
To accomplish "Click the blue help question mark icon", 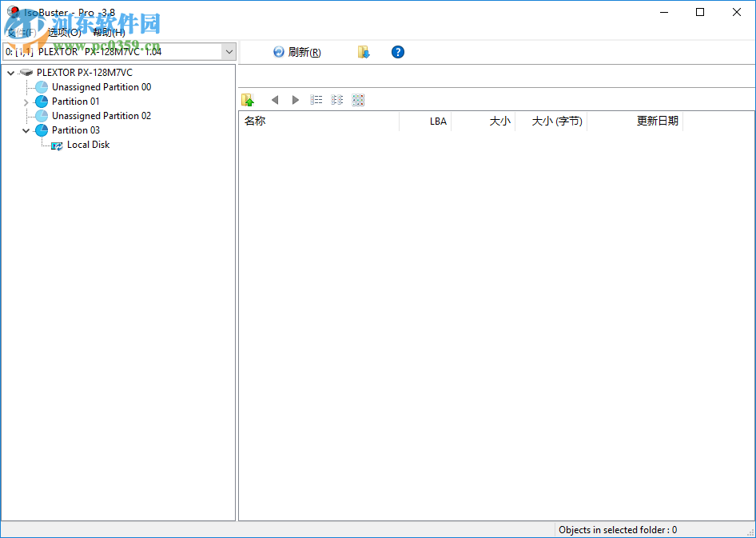I will (x=397, y=51).
